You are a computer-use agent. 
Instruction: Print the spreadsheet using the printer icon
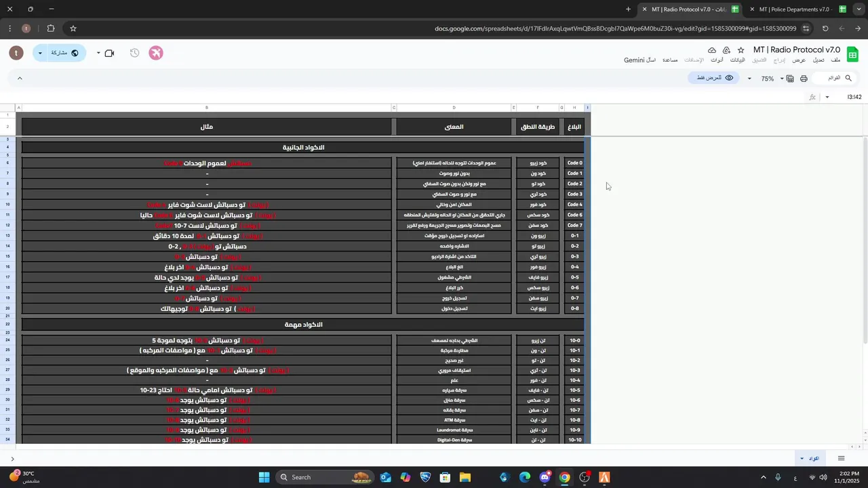[x=804, y=79]
